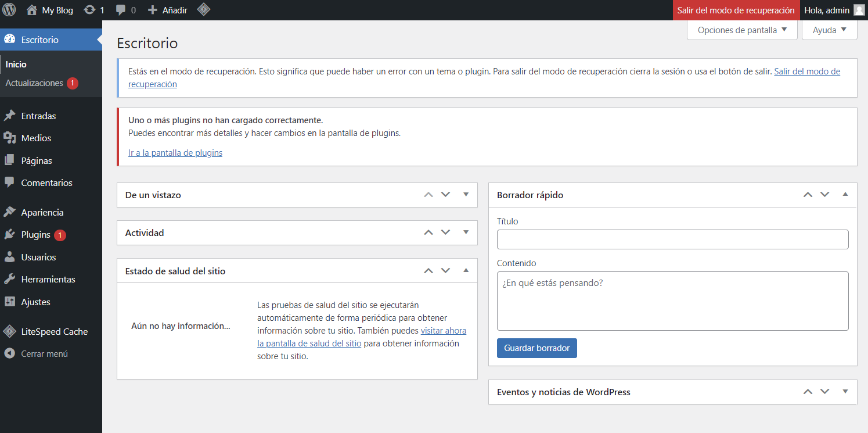Go to Actualizaciones submenu item
This screenshot has height=433, width=868.
point(34,83)
